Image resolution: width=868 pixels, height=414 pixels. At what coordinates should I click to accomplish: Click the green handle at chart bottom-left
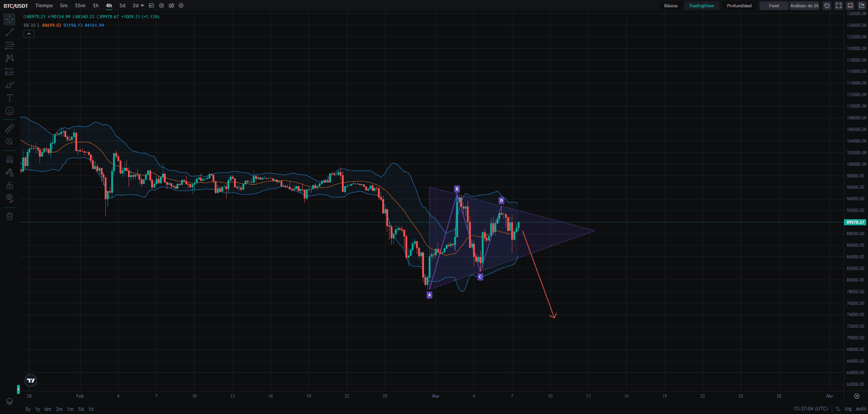[x=18, y=389]
